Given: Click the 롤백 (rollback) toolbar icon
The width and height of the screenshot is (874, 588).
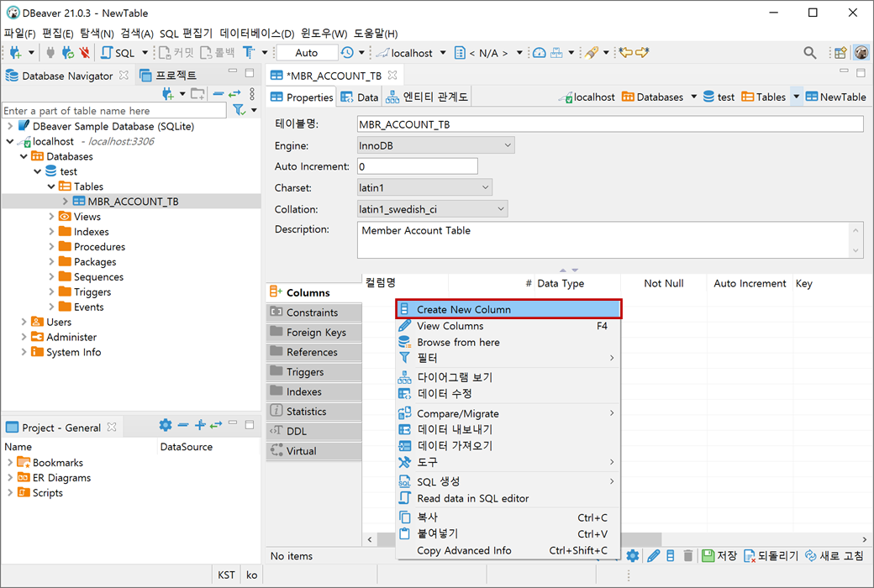Looking at the screenshot, I should (214, 52).
